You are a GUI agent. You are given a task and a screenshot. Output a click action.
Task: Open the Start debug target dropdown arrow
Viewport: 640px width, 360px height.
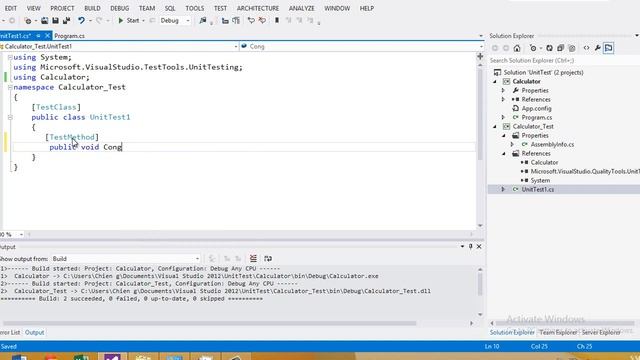point(143,20)
